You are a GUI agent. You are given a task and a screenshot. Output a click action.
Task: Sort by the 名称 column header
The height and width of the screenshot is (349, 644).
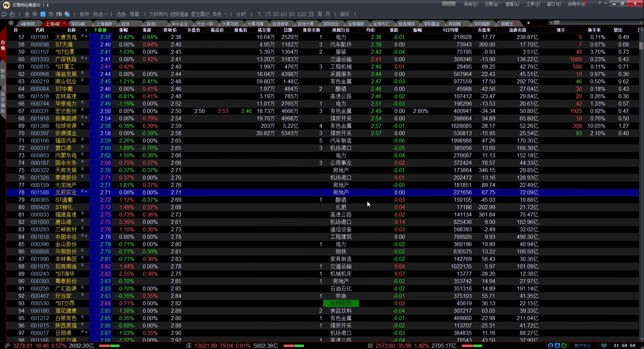[72, 30]
